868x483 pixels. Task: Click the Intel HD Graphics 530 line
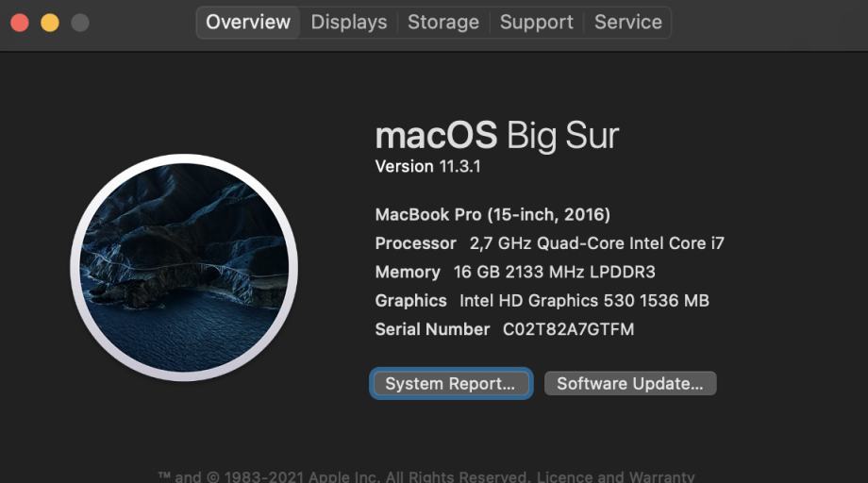click(x=542, y=300)
